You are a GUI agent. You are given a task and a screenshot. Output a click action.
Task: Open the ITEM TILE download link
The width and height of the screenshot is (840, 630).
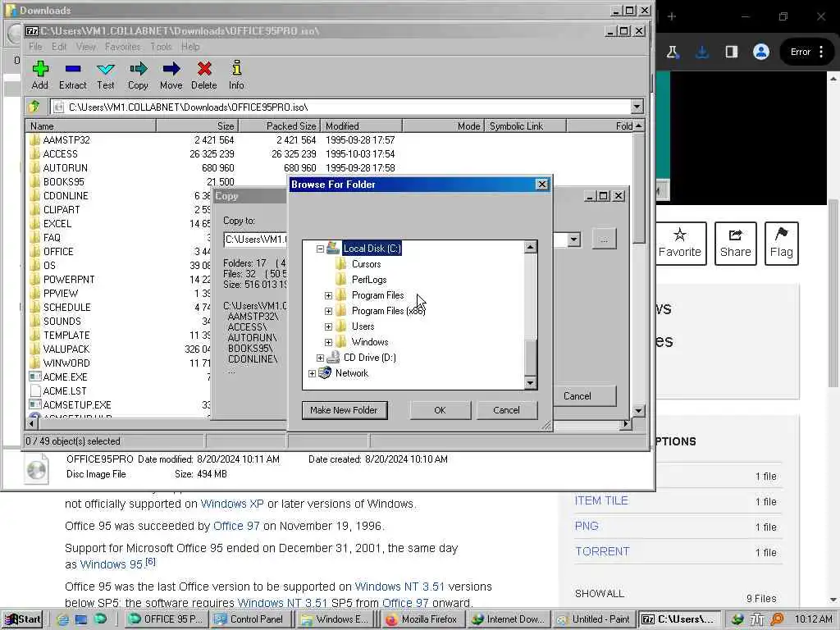(x=601, y=500)
